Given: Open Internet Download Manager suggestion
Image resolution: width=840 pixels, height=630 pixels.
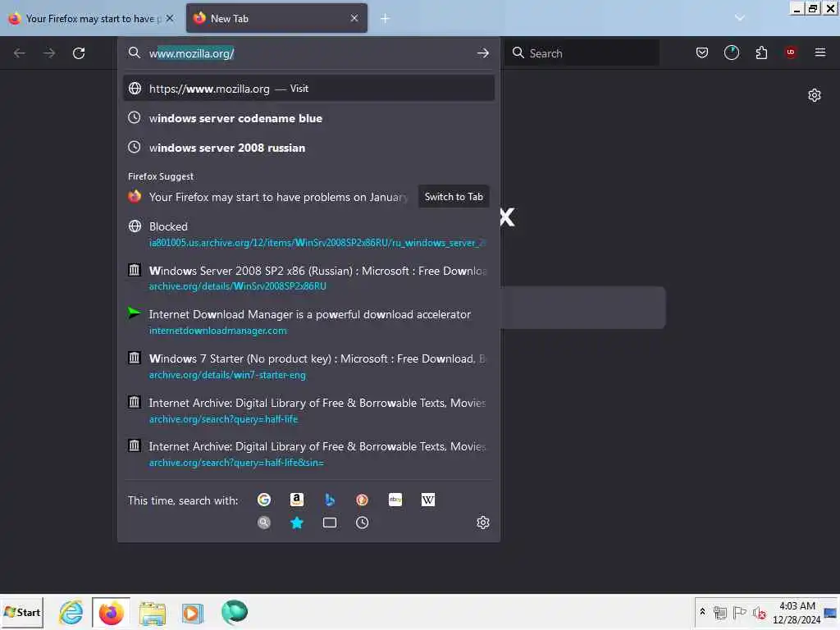Looking at the screenshot, I should coord(308,322).
